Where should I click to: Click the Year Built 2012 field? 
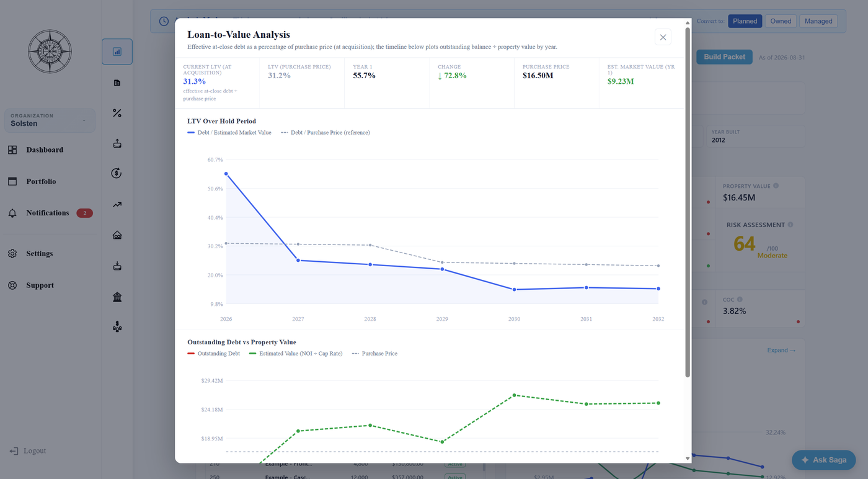click(756, 137)
